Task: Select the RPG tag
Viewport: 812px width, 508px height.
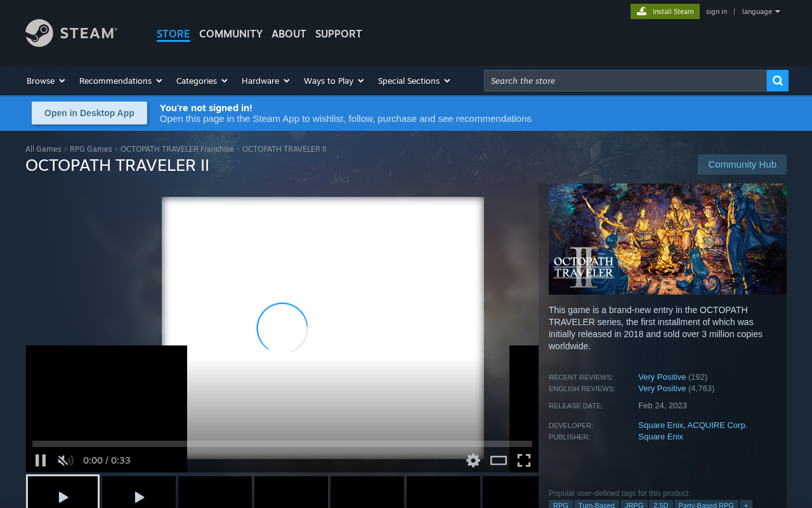Action: (561, 504)
